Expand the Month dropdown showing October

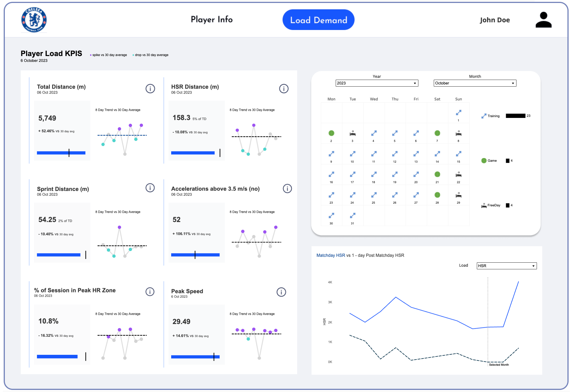point(475,83)
